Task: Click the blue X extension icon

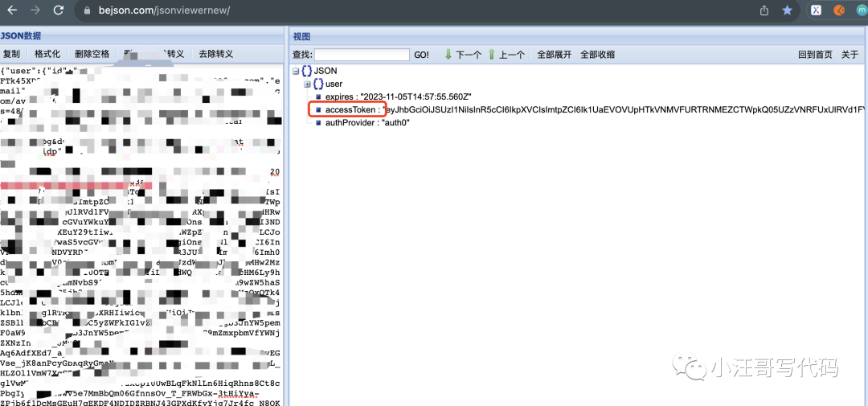Action: pyautogui.click(x=817, y=10)
